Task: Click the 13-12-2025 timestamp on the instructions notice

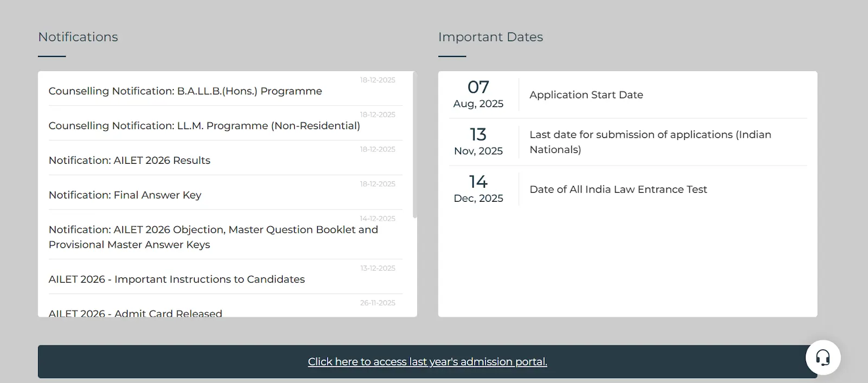Action: [378, 267]
